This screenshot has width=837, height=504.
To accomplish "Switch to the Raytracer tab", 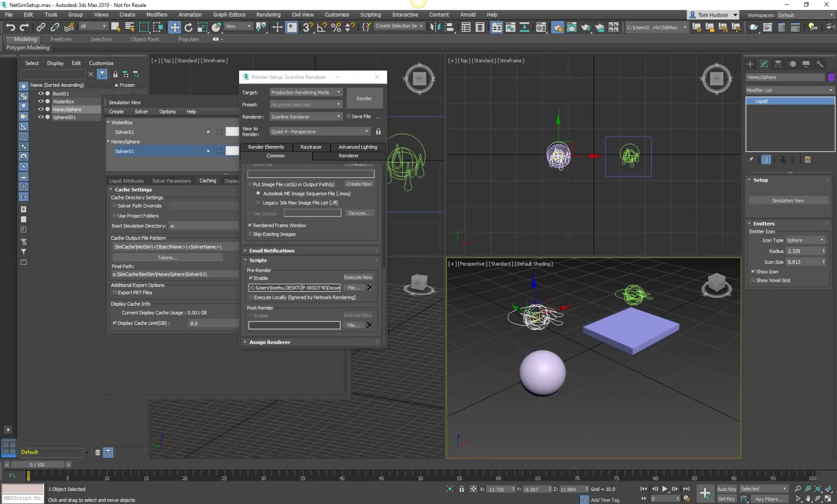I will point(311,147).
